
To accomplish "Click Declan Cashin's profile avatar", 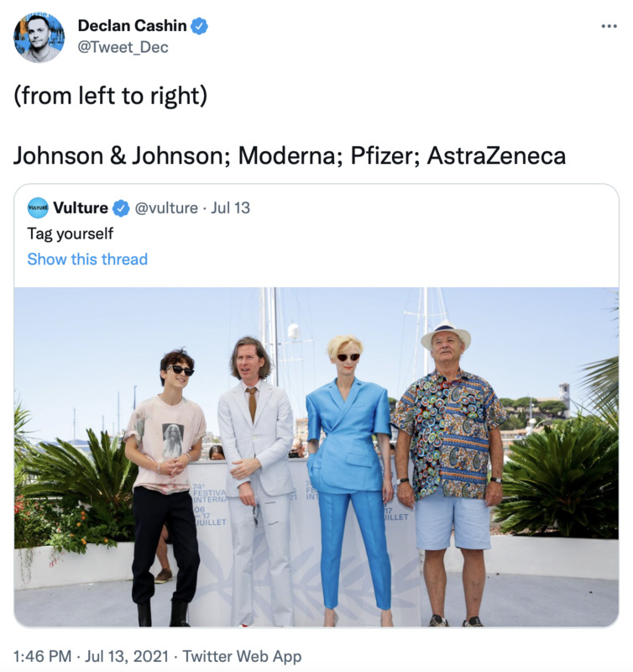I will (39, 37).
